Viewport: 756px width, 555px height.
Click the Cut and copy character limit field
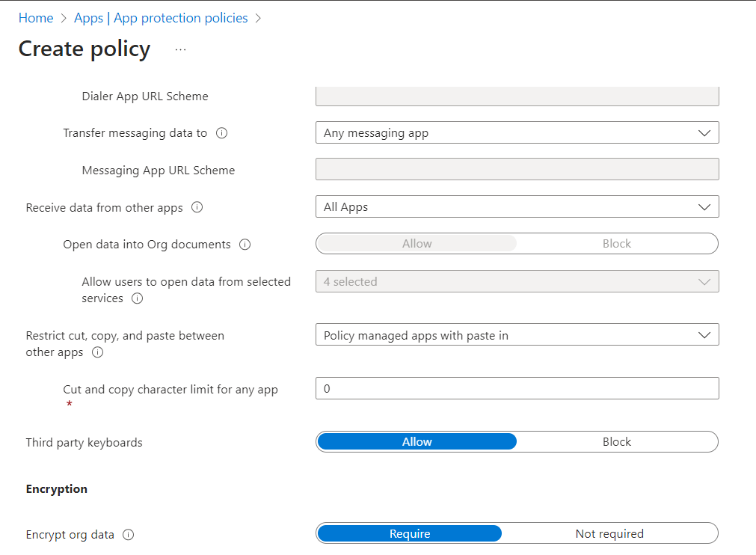click(517, 389)
